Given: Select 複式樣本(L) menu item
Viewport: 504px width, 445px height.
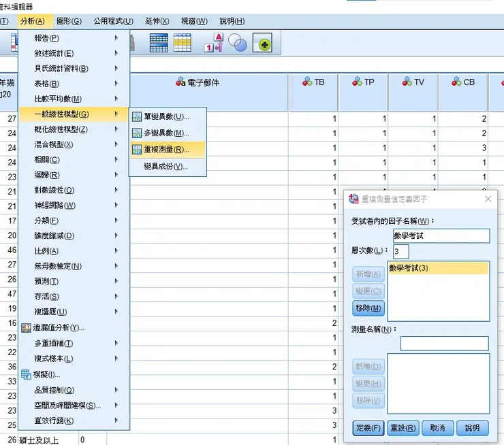Looking at the screenshot, I should click(x=74, y=359).
